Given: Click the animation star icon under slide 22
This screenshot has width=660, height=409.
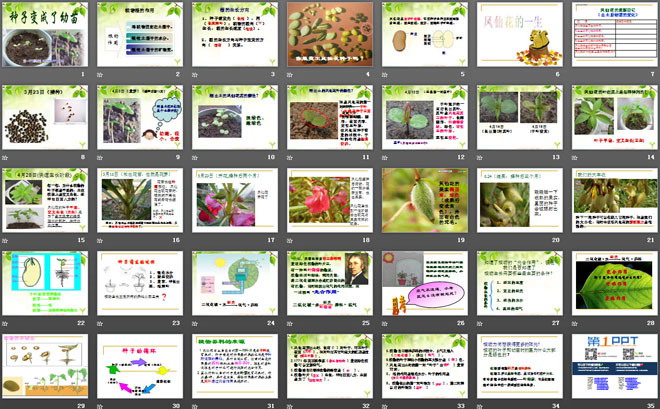Looking at the screenshot, I should 5,324.
